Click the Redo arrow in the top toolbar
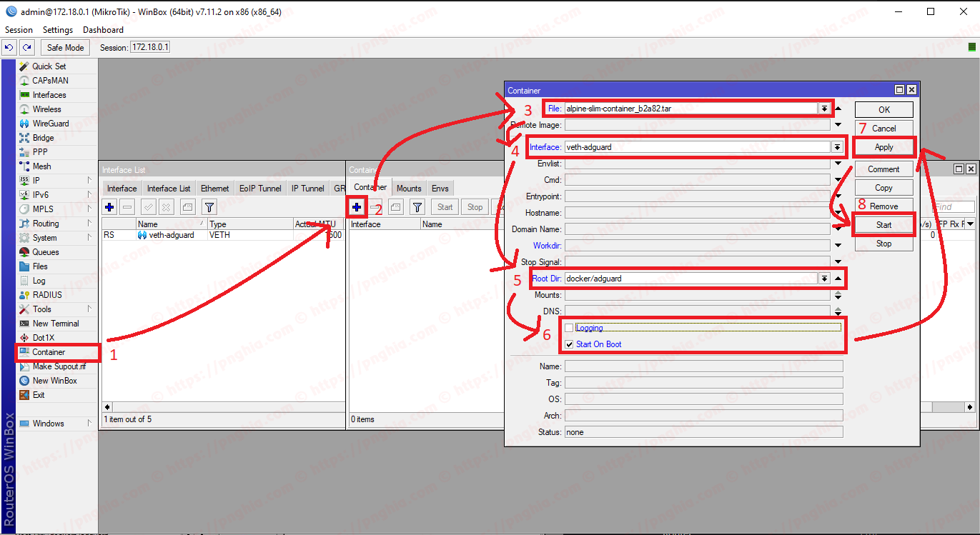This screenshot has width=980, height=535. point(26,48)
